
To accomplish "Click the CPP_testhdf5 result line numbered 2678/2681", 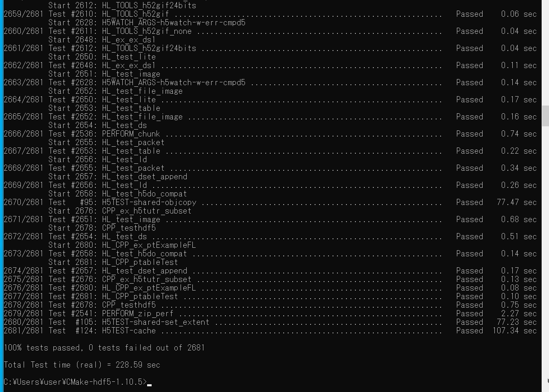I will (270, 305).
